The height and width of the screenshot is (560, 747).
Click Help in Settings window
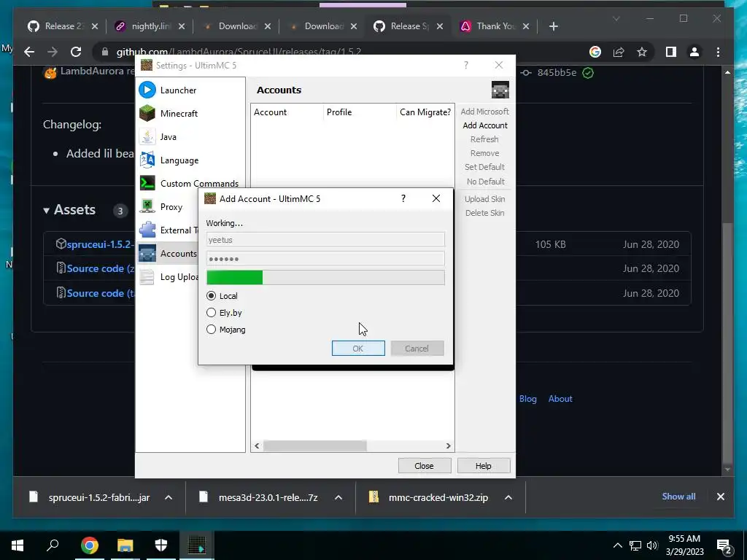[483, 466]
